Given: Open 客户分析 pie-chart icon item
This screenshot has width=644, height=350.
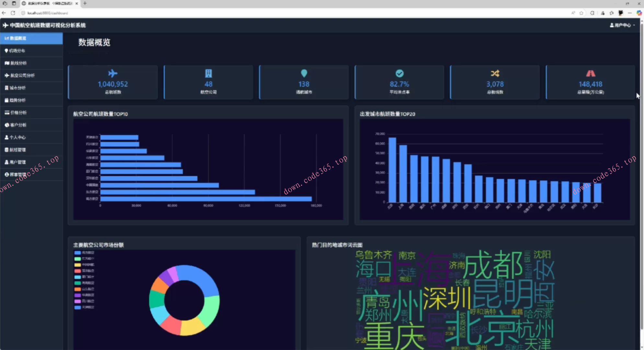Looking at the screenshot, I should (x=18, y=125).
